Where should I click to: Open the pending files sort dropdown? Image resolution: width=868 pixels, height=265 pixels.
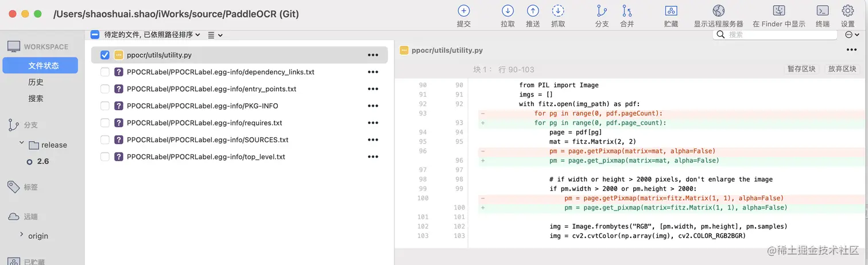pos(152,34)
